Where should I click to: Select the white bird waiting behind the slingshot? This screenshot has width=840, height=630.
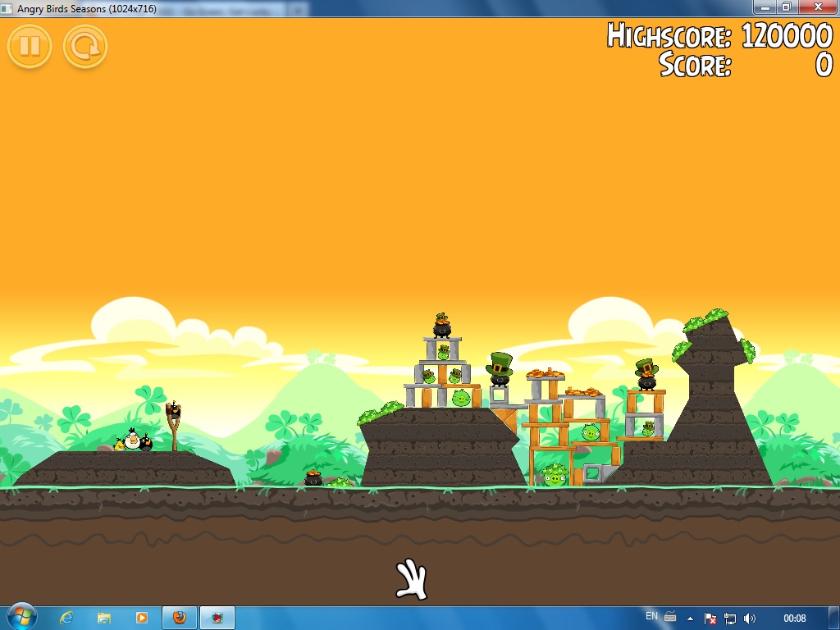click(131, 440)
